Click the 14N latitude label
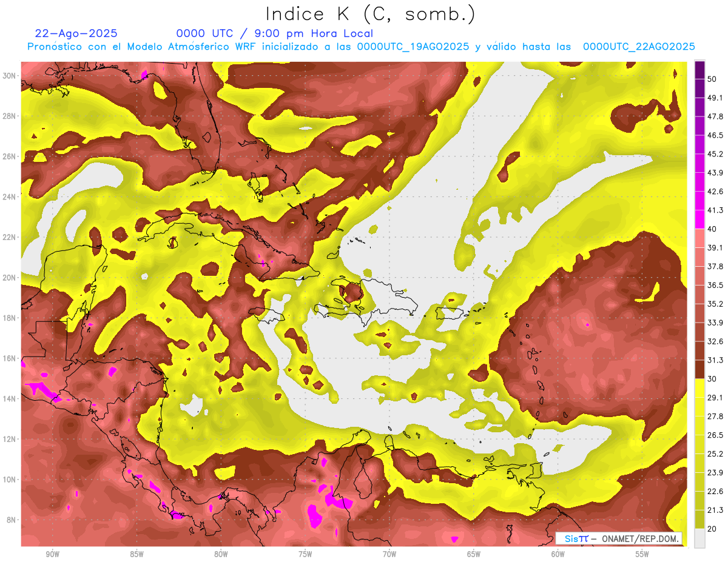728x562 pixels. coord(10,399)
